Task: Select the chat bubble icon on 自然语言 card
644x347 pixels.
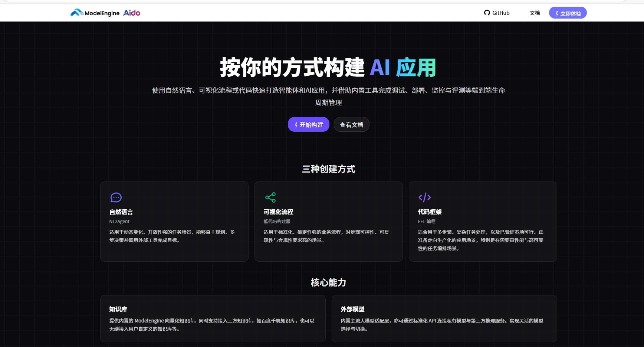Action: [116, 197]
